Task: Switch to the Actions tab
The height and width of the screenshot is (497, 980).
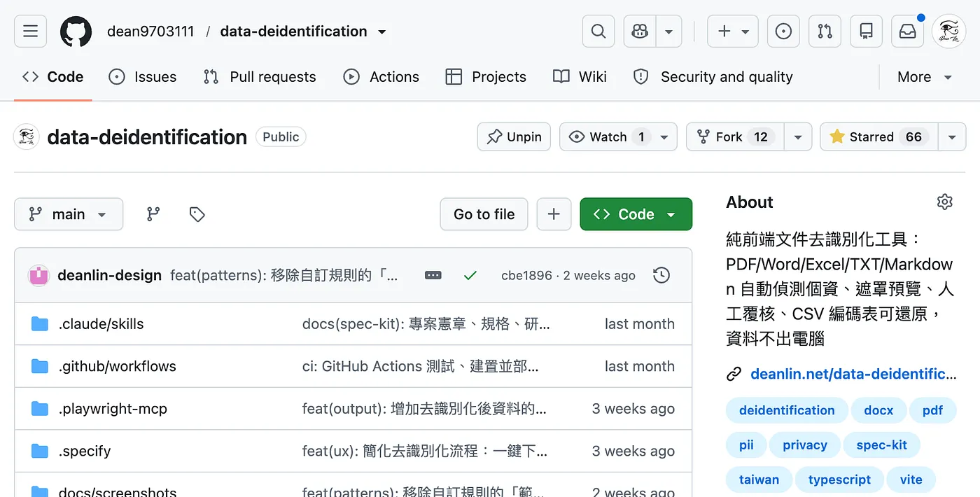Action: [x=381, y=77]
